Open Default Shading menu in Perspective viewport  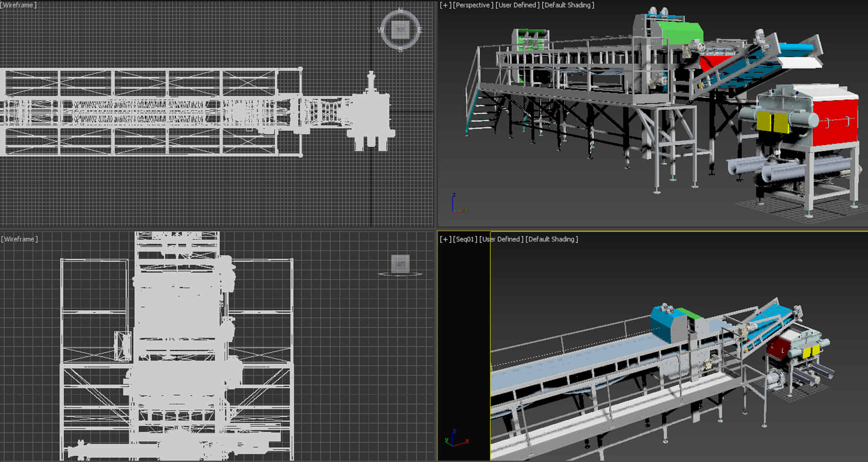pyautogui.click(x=568, y=5)
